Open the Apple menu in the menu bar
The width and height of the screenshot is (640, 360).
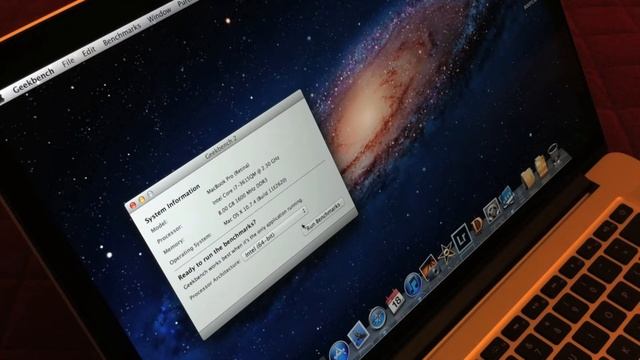click(1, 98)
